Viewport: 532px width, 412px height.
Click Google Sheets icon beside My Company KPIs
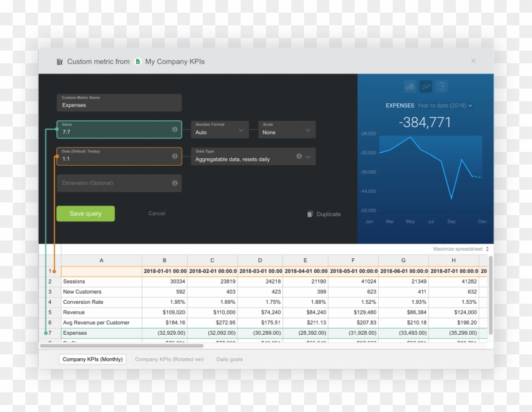(137, 61)
